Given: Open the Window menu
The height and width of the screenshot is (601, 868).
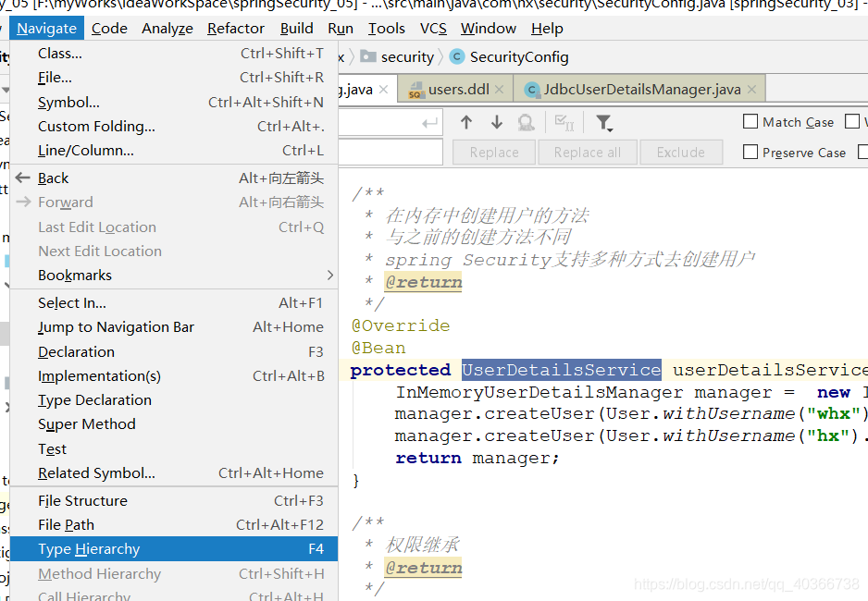Looking at the screenshot, I should click(x=489, y=28).
